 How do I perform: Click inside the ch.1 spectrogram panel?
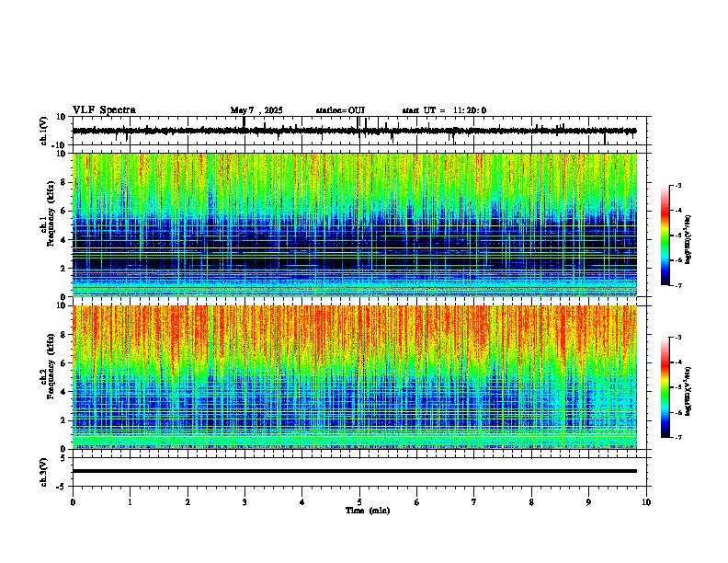point(355,224)
